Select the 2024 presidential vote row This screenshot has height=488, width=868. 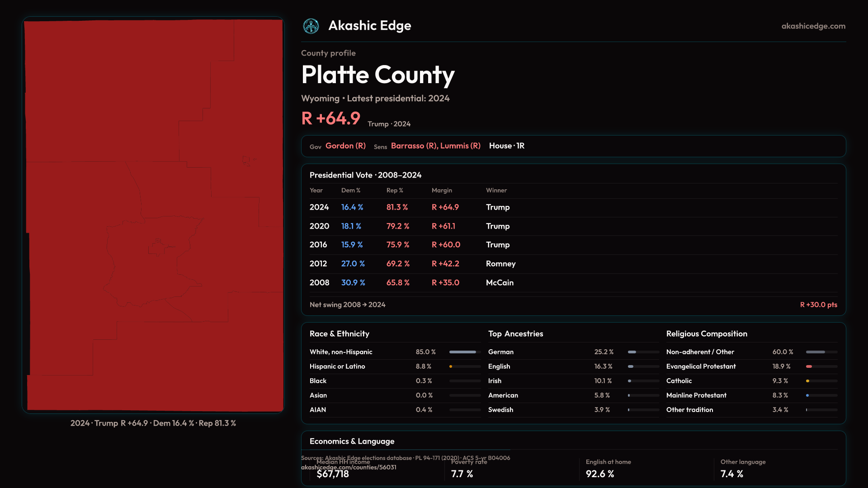click(319, 207)
